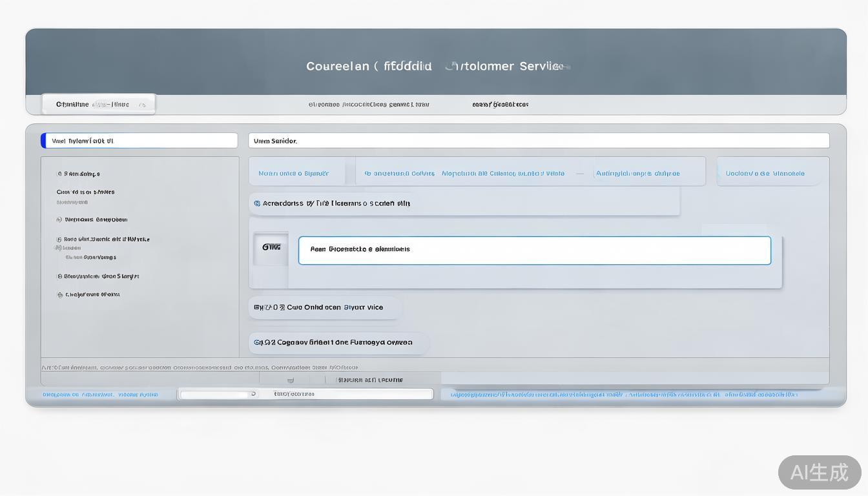Image resolution: width=868 pixels, height=496 pixels.
Task: Click the search icon in the bottom bar
Action: point(253,394)
